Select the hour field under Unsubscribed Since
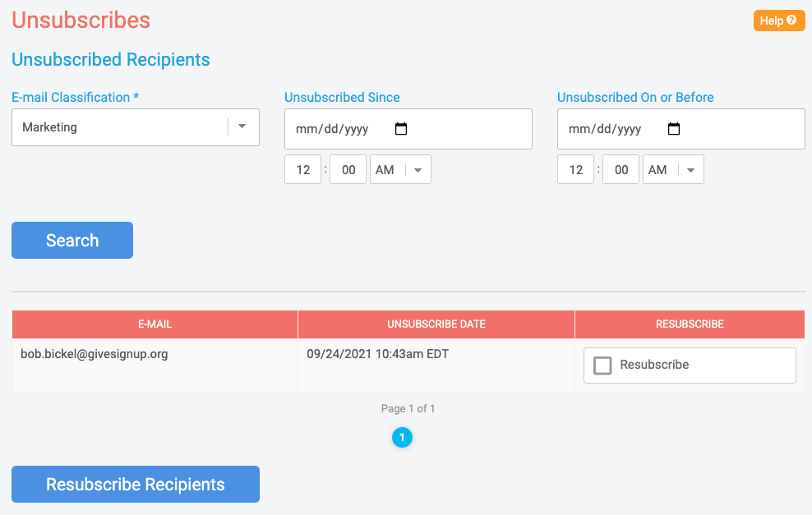 click(303, 169)
